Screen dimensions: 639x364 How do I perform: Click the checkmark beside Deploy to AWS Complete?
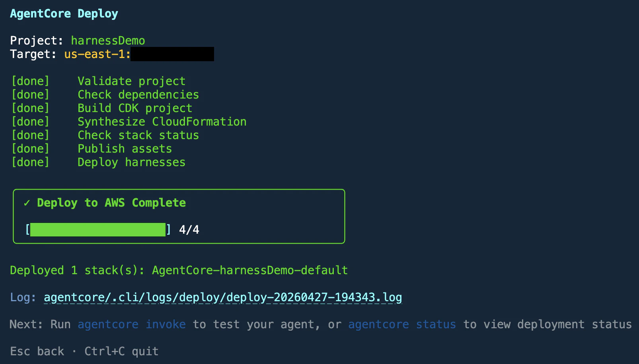coord(27,203)
